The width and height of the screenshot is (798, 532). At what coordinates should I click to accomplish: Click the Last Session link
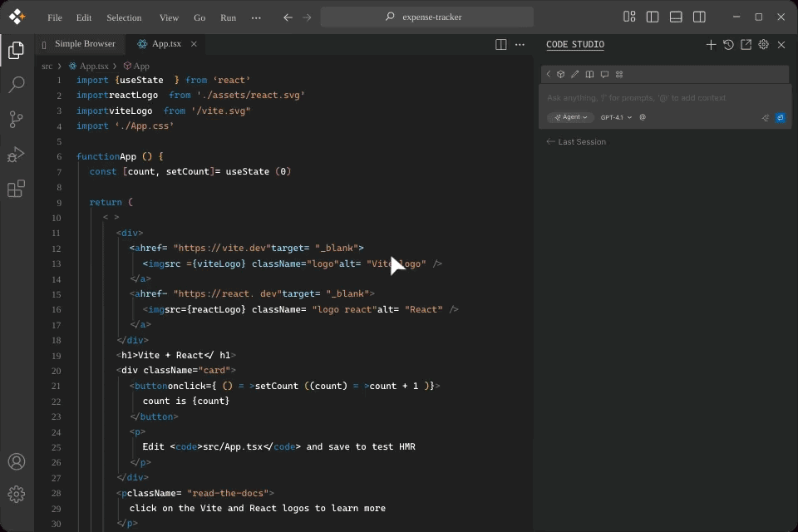(x=581, y=142)
